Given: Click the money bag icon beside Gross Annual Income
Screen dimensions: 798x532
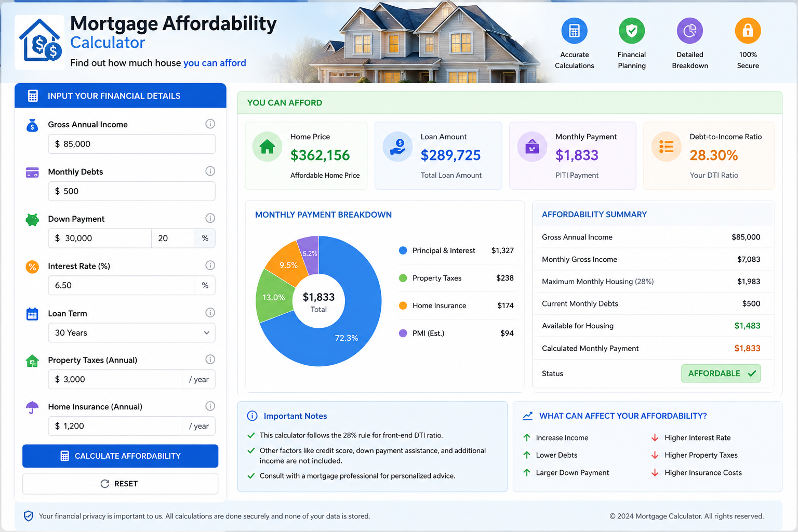Looking at the screenshot, I should tap(32, 125).
